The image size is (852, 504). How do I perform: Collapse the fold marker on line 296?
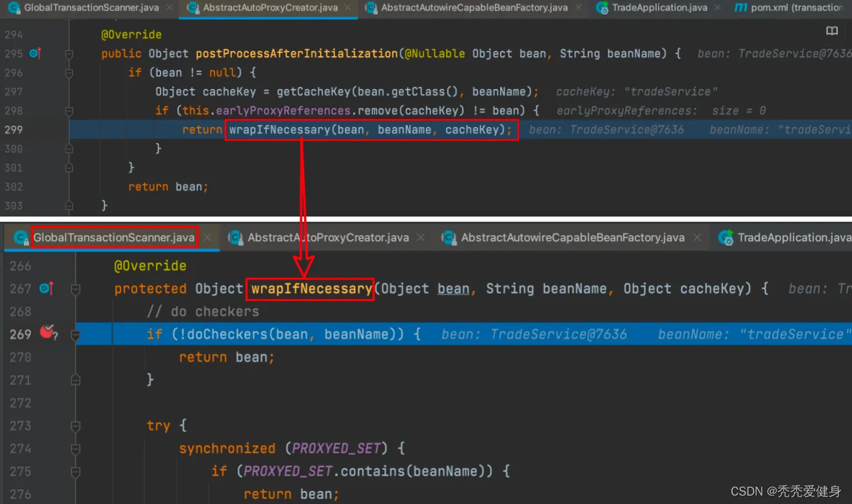point(69,73)
